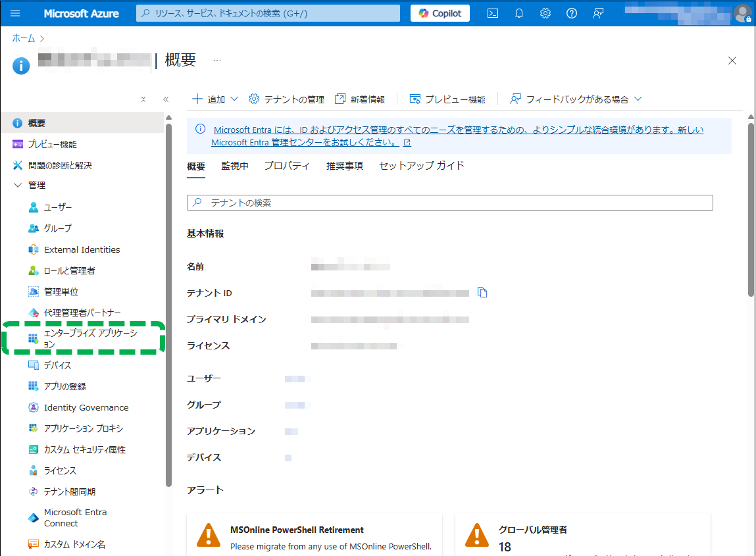The height and width of the screenshot is (556, 756).
Task: Click the side menu scrollbar
Action: pos(168,305)
